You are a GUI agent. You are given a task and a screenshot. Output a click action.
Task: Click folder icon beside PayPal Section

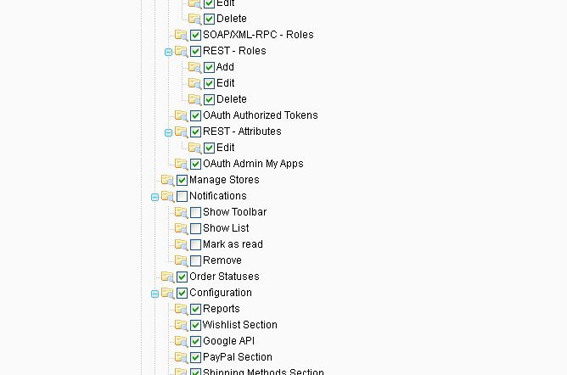point(181,358)
